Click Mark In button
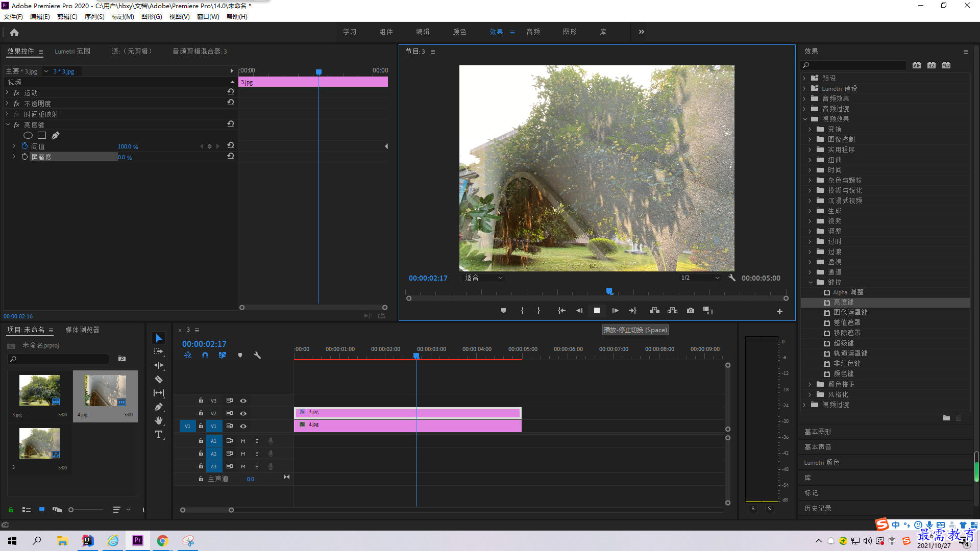The height and width of the screenshot is (551, 980). point(522,311)
